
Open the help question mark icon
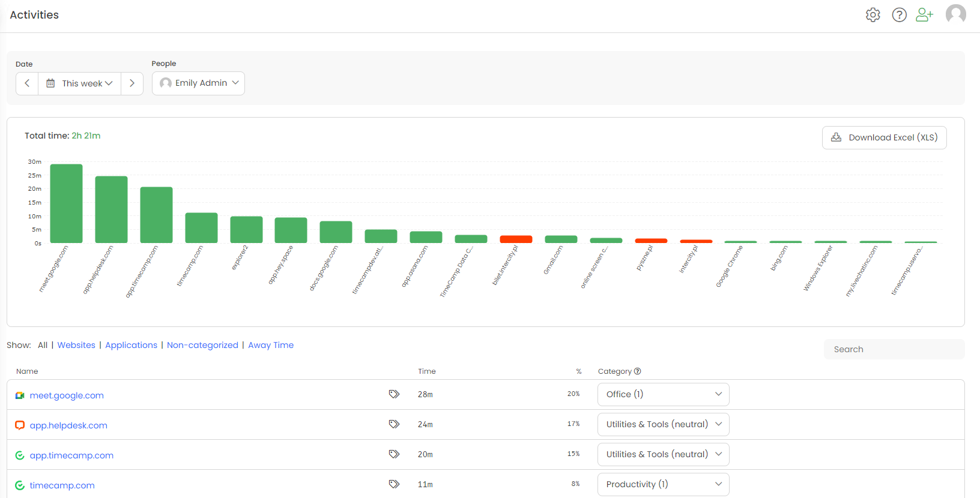(899, 15)
